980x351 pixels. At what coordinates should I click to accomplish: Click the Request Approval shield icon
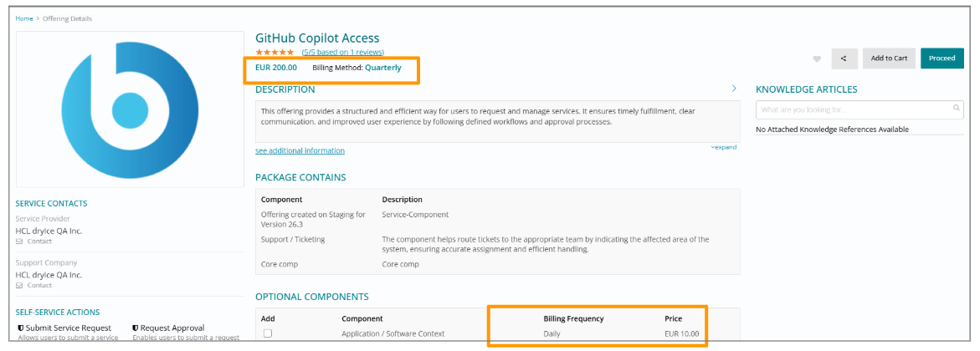[x=136, y=328]
